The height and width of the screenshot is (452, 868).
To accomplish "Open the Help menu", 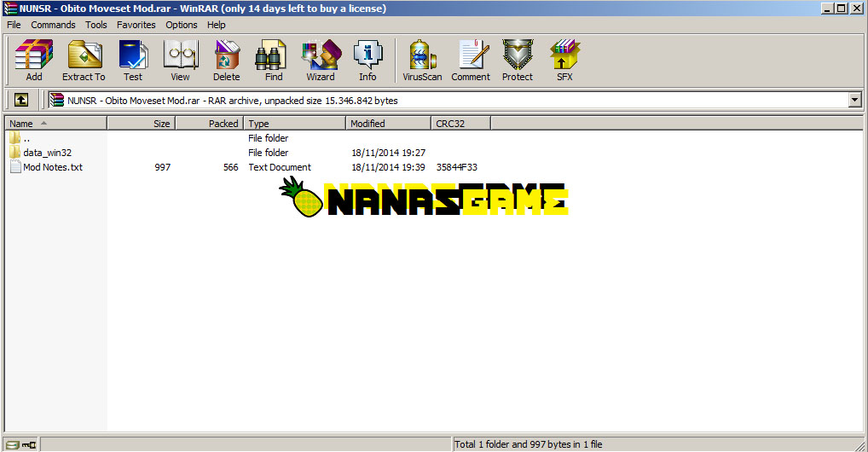I will tap(216, 25).
